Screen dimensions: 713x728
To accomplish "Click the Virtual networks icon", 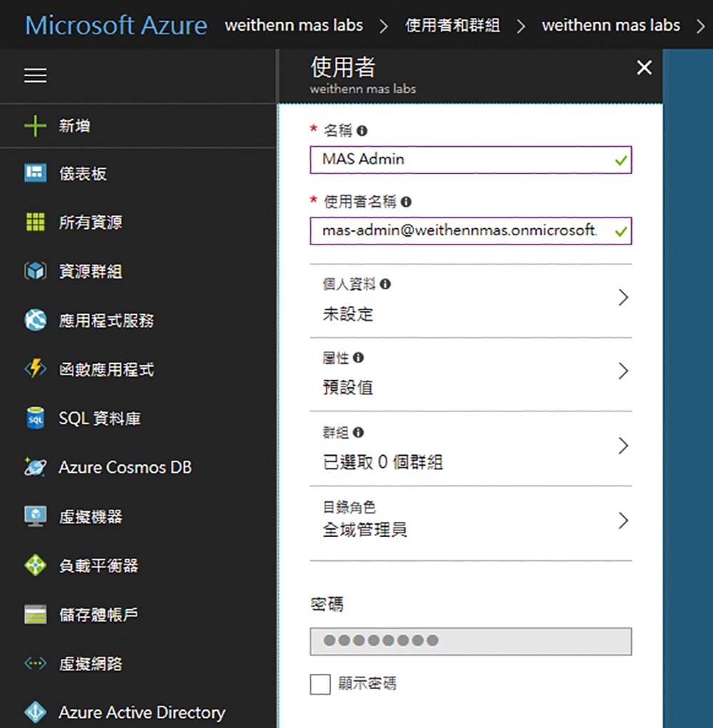I will [35, 663].
